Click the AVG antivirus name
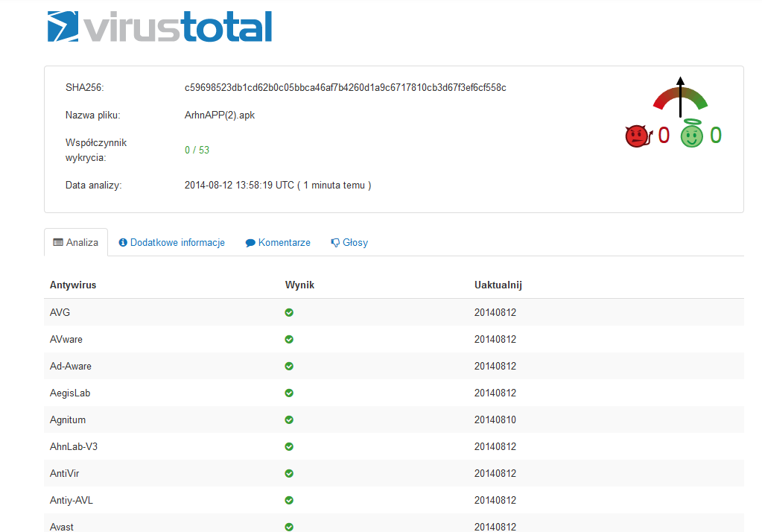The height and width of the screenshot is (532, 762). click(x=60, y=313)
